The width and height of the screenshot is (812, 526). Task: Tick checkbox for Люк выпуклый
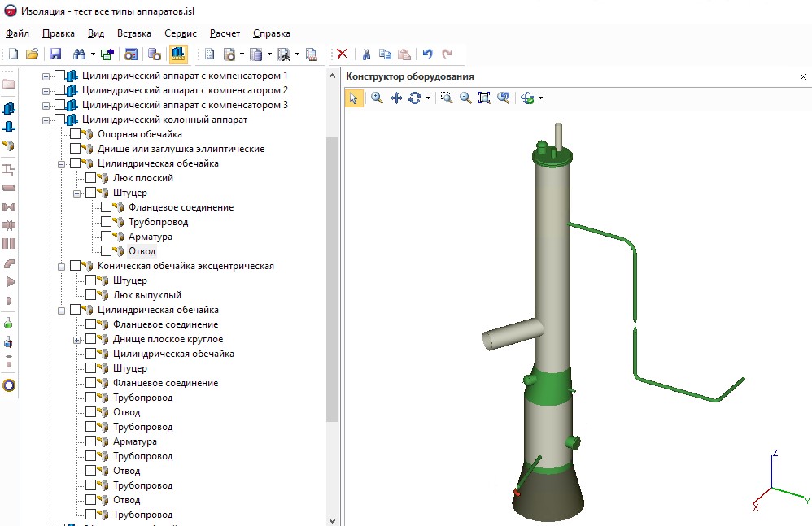click(90, 295)
